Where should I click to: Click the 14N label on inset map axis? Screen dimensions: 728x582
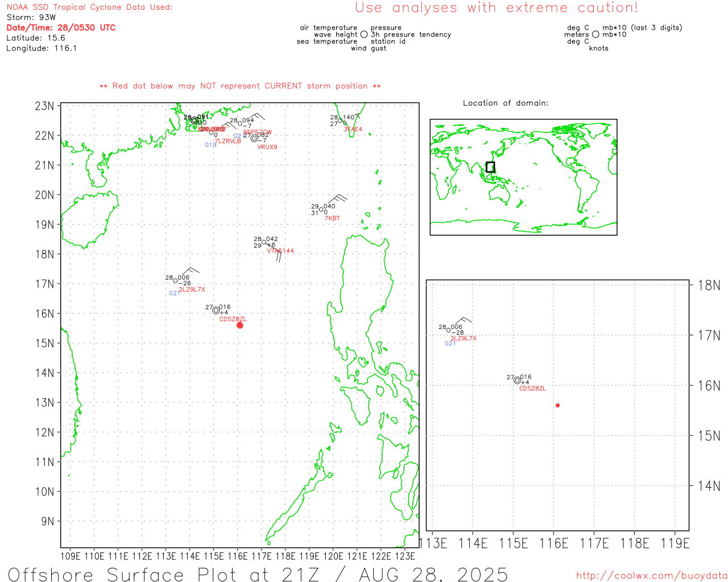pos(709,486)
